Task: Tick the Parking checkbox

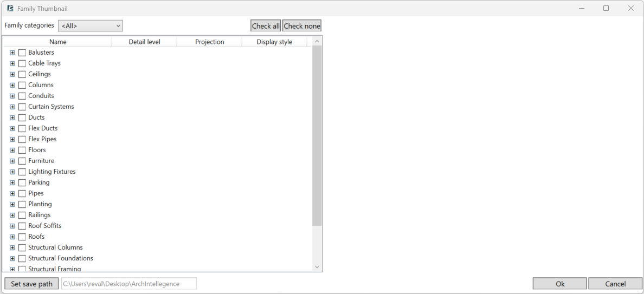Action: click(x=22, y=182)
